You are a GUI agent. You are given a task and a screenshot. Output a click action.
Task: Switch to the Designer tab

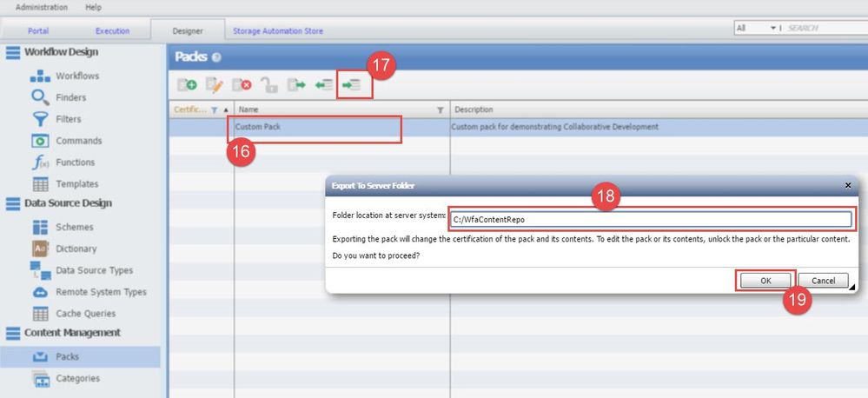click(188, 31)
